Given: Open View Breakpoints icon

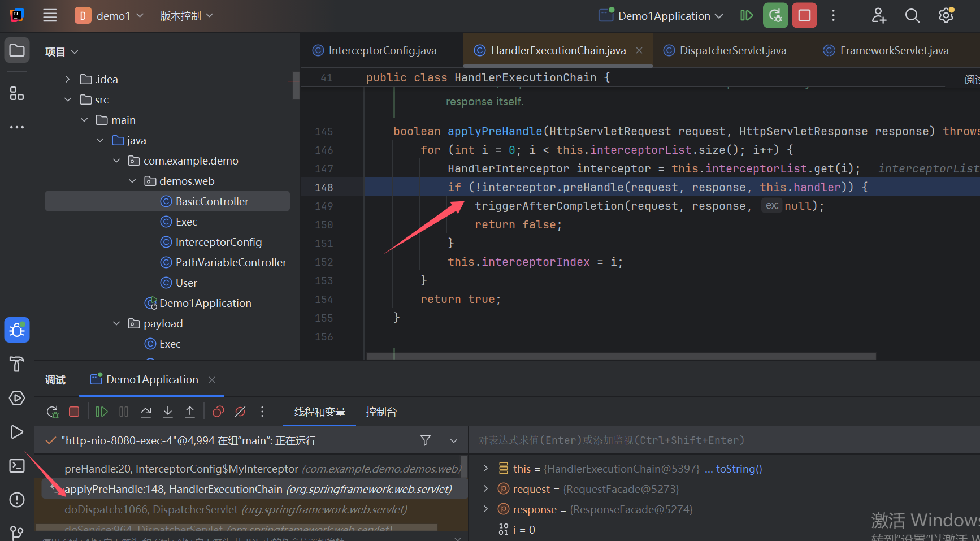Looking at the screenshot, I should click(218, 412).
